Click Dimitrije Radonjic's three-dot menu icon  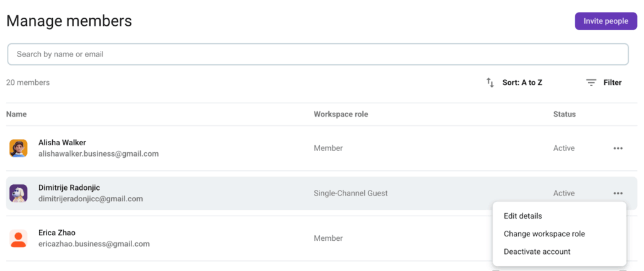pyautogui.click(x=618, y=193)
